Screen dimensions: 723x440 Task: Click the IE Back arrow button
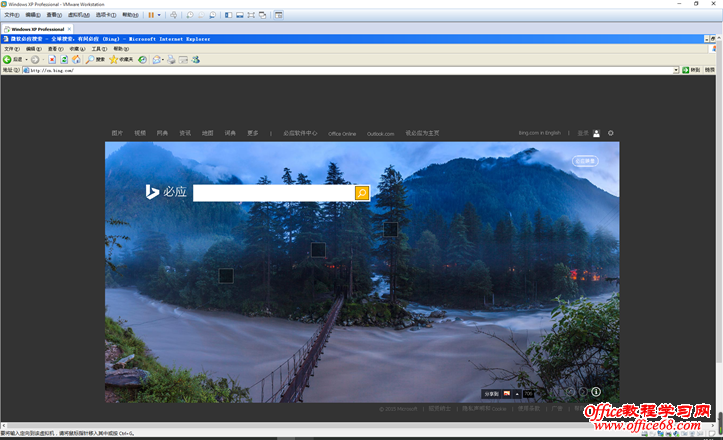pyautogui.click(x=8, y=59)
